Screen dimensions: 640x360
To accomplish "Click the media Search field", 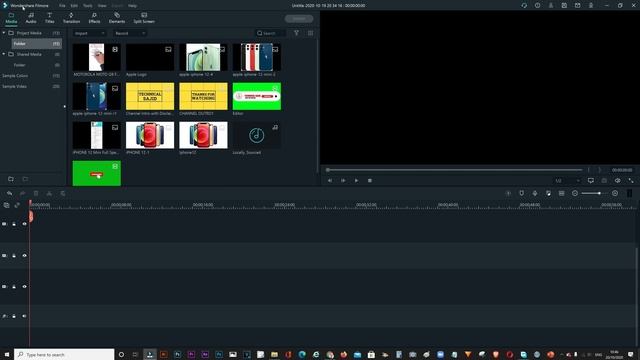I will click(x=270, y=33).
